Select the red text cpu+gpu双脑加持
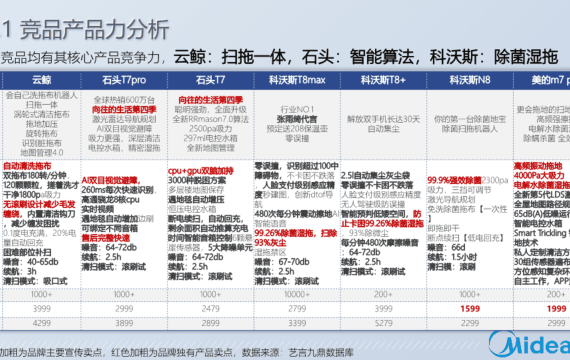570x360 pixels. (x=200, y=171)
